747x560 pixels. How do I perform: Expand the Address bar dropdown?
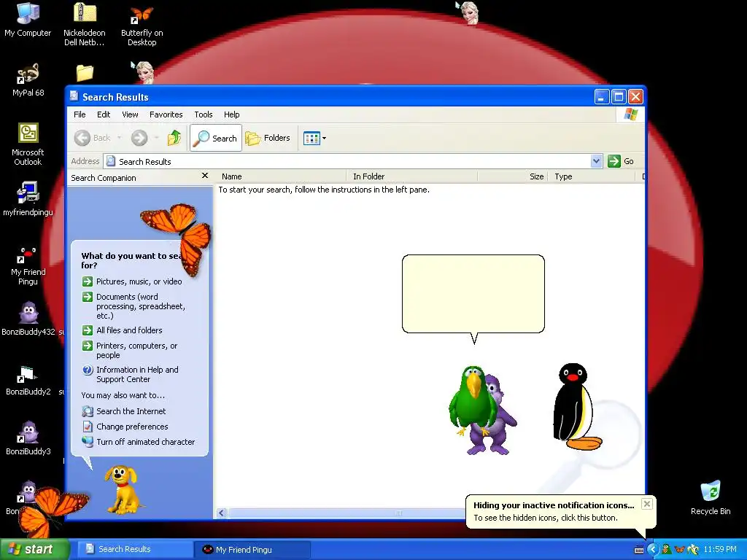coord(596,161)
